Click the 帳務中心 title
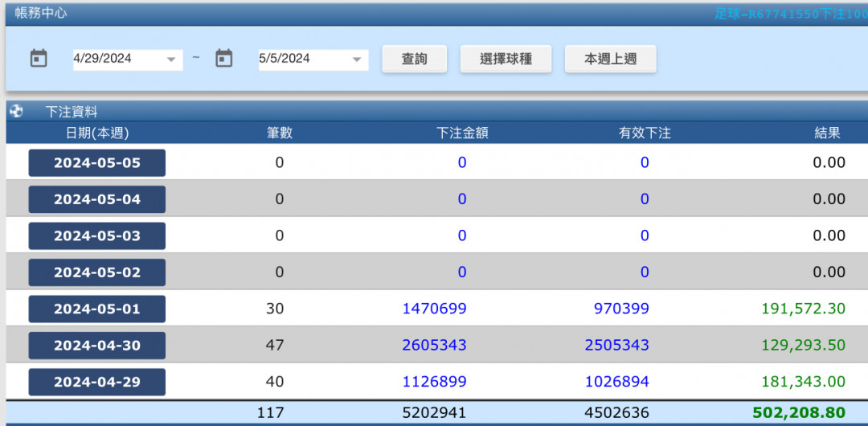This screenshot has width=868, height=426. tap(42, 14)
